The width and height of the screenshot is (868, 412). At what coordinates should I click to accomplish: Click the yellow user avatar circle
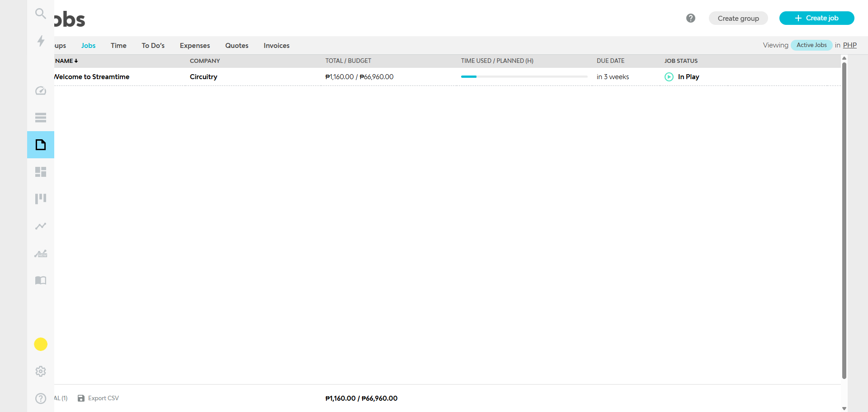click(41, 344)
